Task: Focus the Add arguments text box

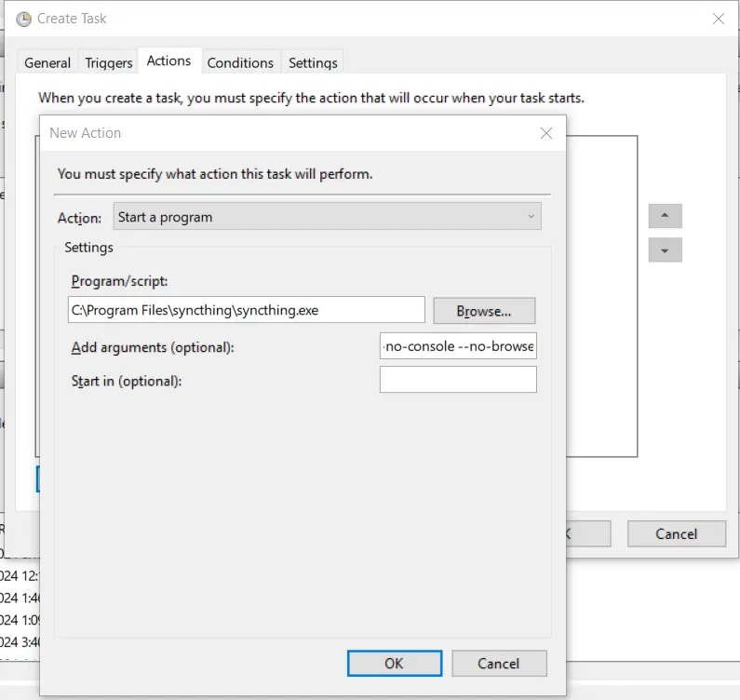Action: click(458, 347)
